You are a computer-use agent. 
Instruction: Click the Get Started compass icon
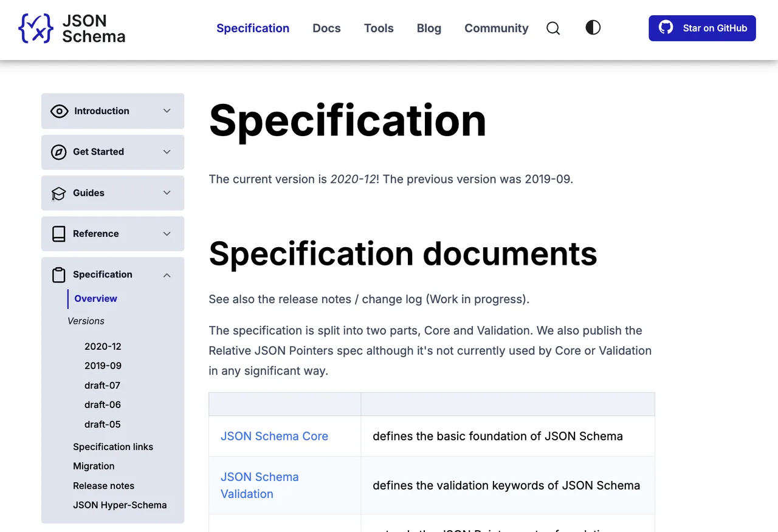point(58,152)
